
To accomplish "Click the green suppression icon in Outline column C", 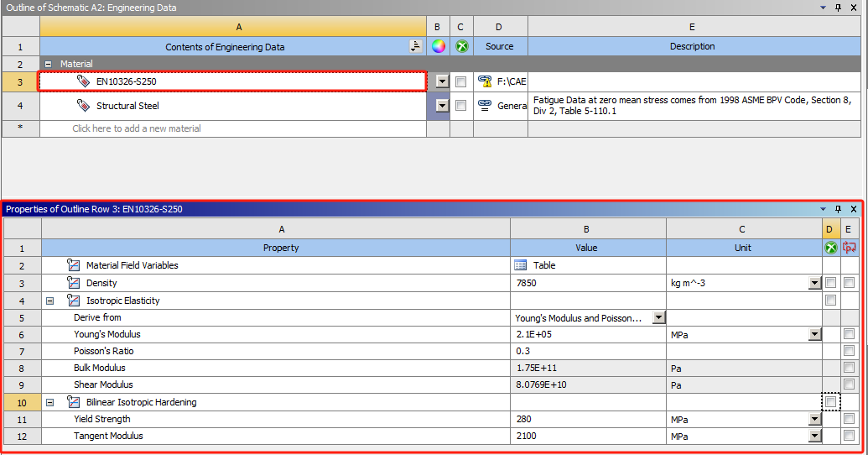I will click(x=462, y=46).
